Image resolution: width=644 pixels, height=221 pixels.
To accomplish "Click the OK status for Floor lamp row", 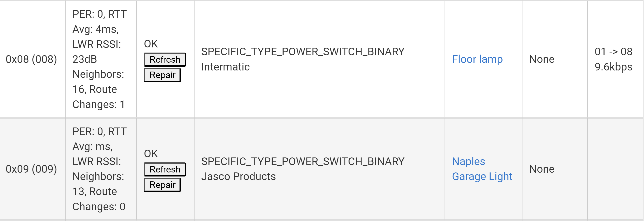I will 151,44.
